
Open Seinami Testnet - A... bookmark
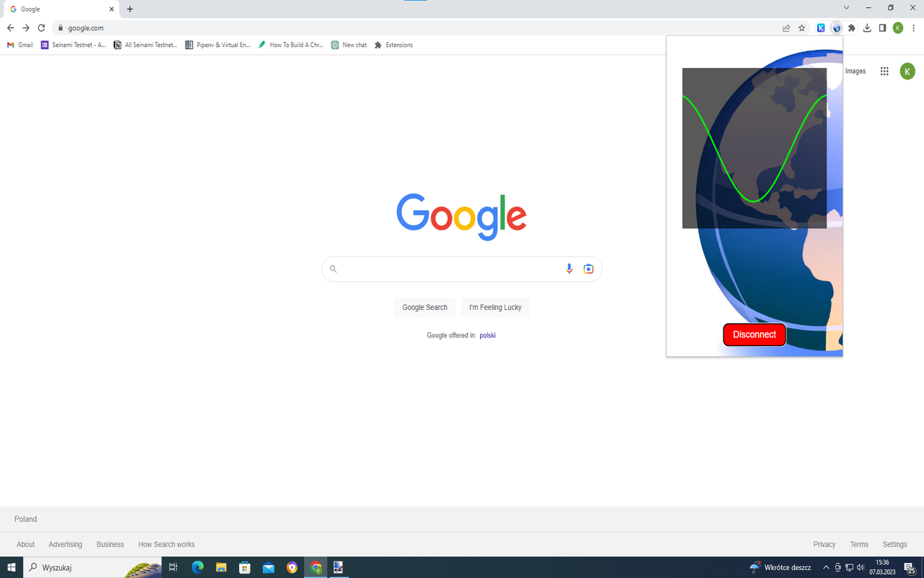pos(74,45)
